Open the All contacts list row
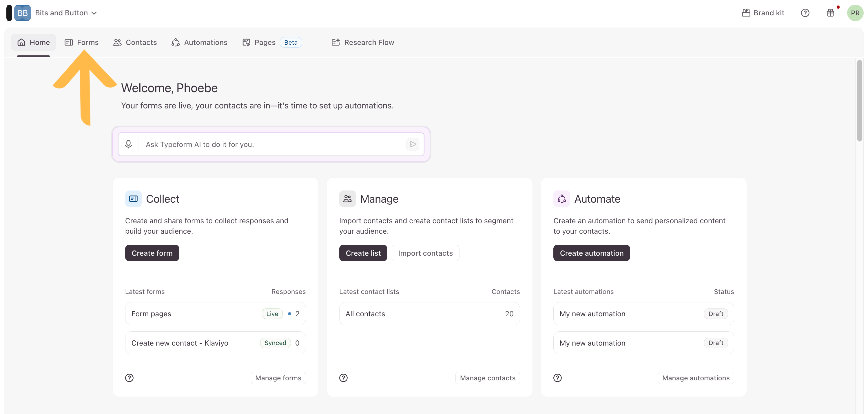The width and height of the screenshot is (868, 414). [x=429, y=314]
